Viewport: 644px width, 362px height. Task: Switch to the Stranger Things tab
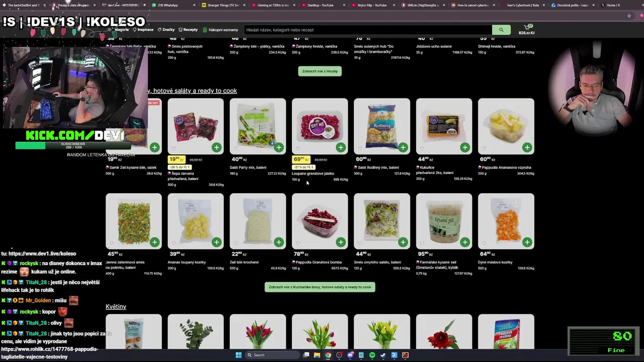pyautogui.click(x=221, y=5)
